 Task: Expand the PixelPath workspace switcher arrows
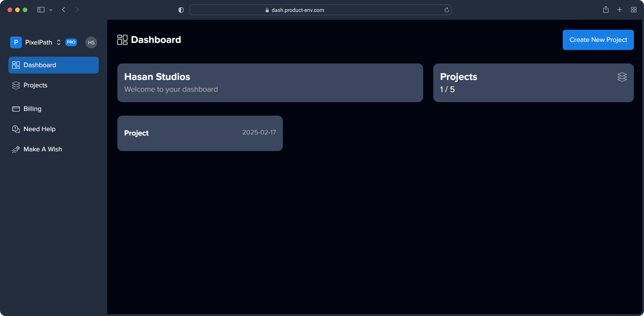pyautogui.click(x=59, y=42)
